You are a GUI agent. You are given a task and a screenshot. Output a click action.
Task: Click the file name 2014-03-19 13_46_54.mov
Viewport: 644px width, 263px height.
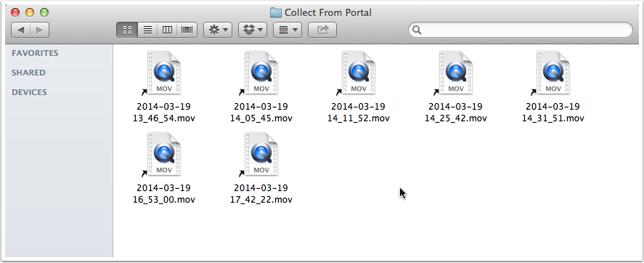point(163,113)
